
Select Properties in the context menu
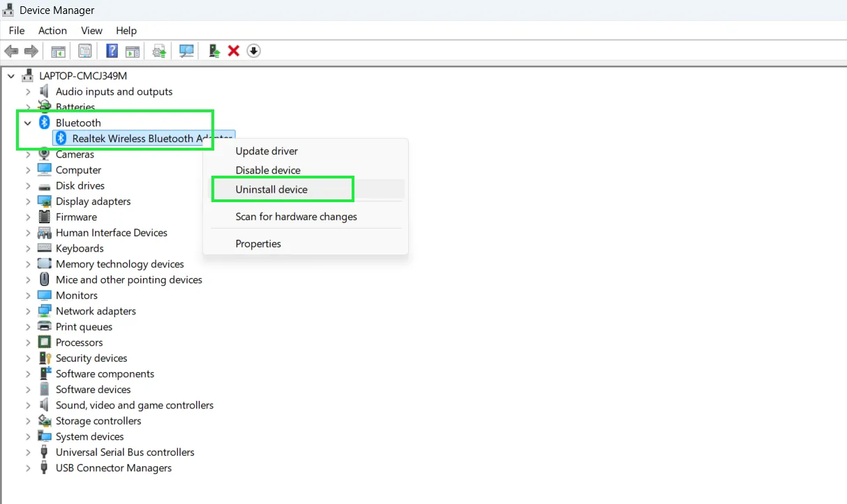point(258,243)
